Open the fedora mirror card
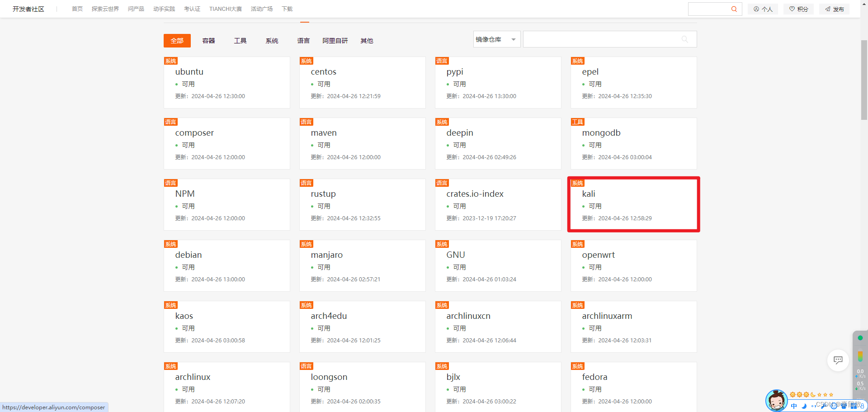 [x=633, y=387]
